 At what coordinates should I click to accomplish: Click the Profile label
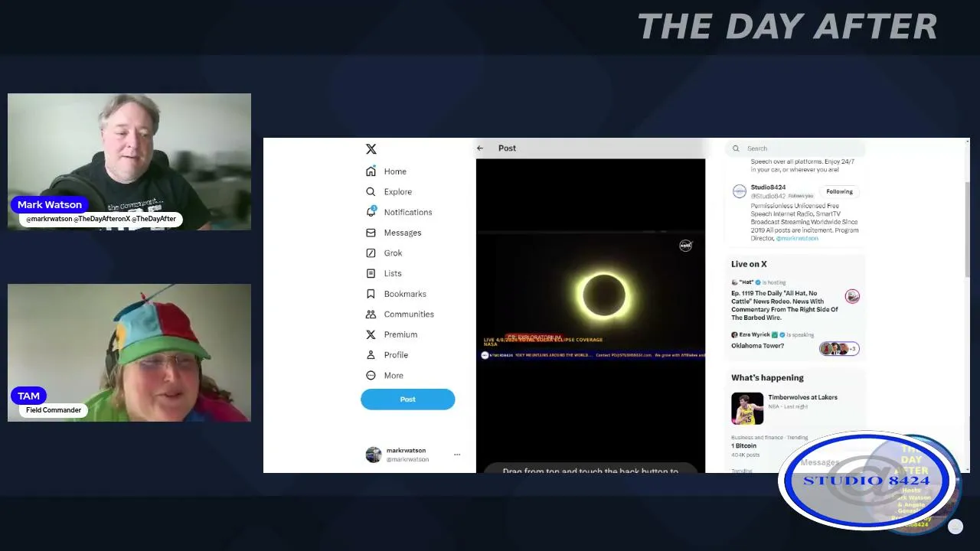pos(396,355)
